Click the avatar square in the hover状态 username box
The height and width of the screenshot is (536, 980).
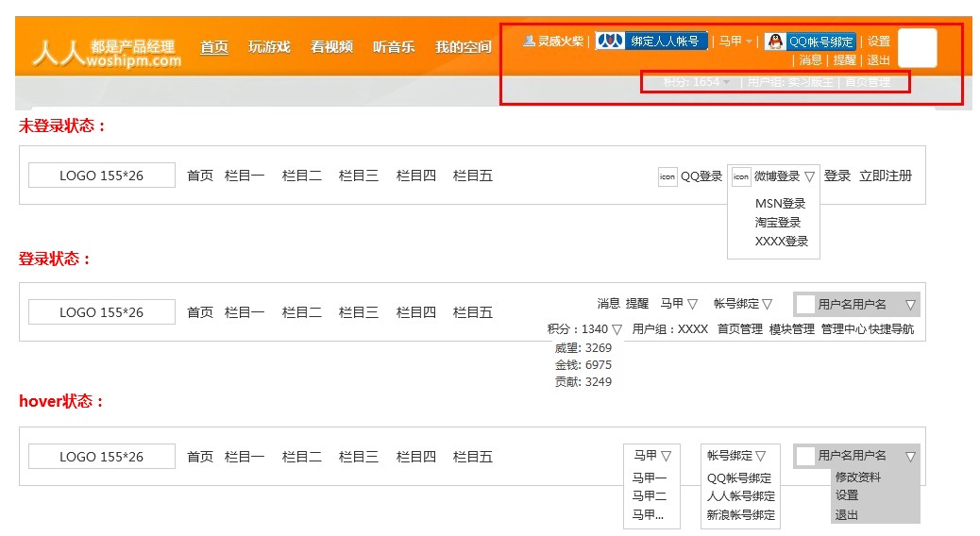point(805,456)
